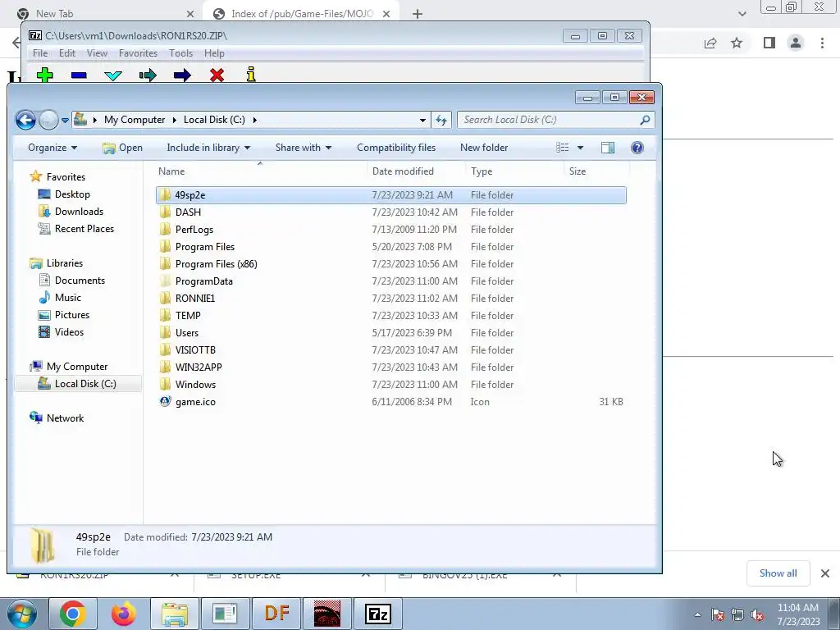This screenshot has height=630, width=840.
Task: Open Explorer help question mark icon
Action: pos(637,148)
